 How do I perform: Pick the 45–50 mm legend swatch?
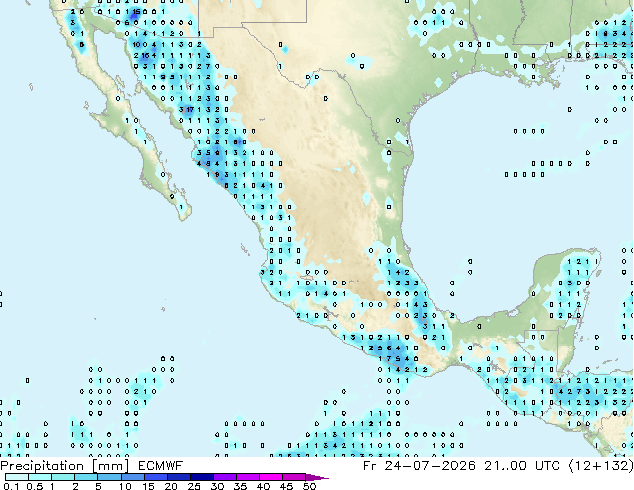[x=293, y=477]
